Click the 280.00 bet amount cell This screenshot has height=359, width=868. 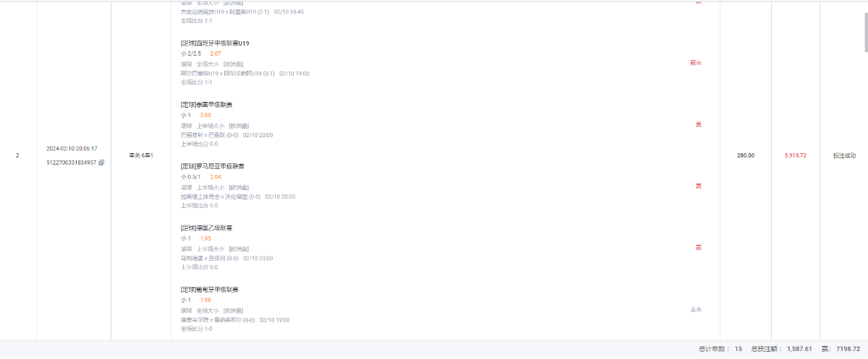coord(746,155)
